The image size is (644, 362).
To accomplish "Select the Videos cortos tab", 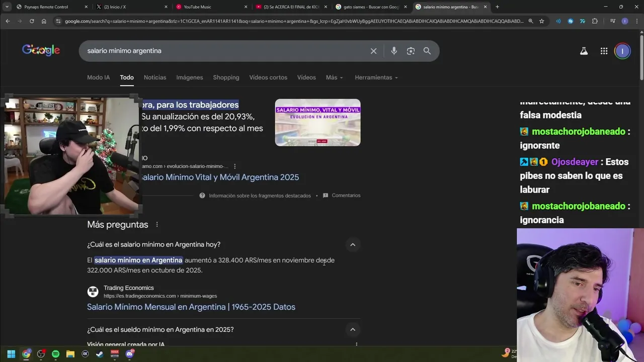I will (268, 77).
